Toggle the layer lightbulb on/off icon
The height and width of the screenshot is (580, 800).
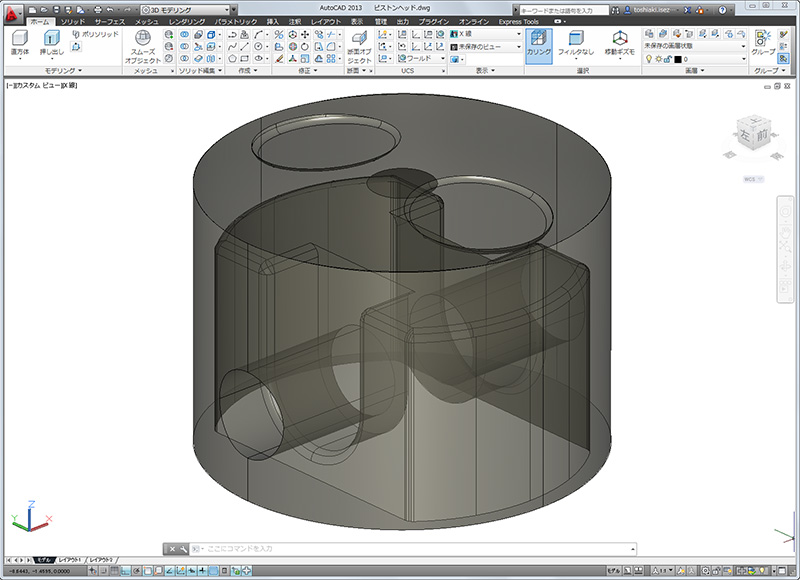click(647, 59)
